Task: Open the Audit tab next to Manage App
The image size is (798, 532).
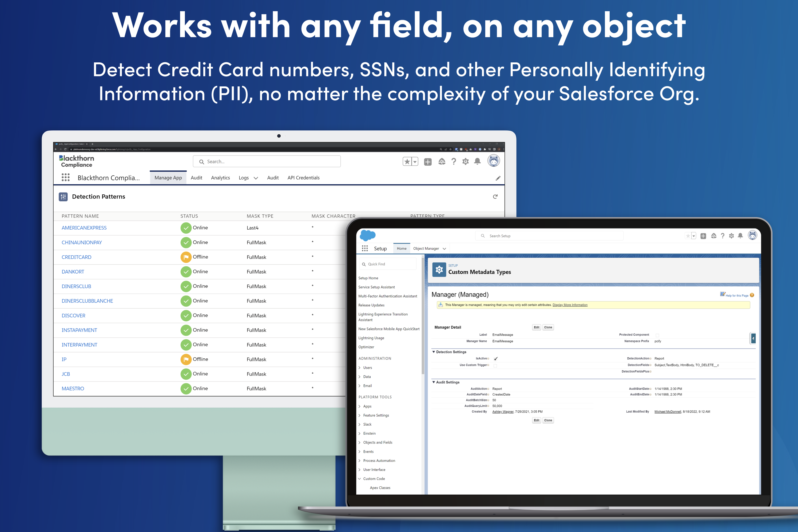Action: point(196,178)
